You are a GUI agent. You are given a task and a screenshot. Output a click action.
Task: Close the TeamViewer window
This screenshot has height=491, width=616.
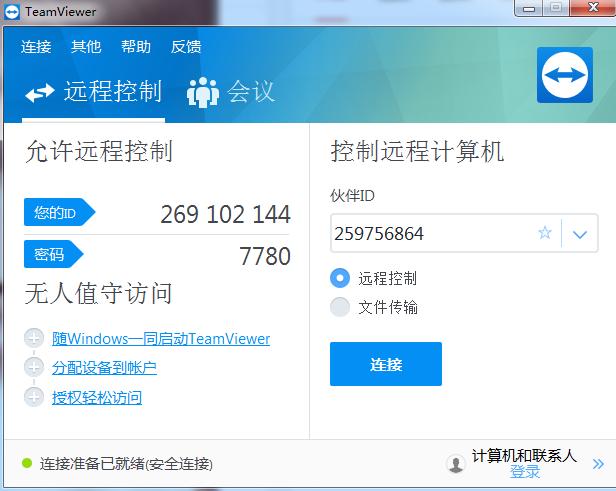(x=593, y=7)
